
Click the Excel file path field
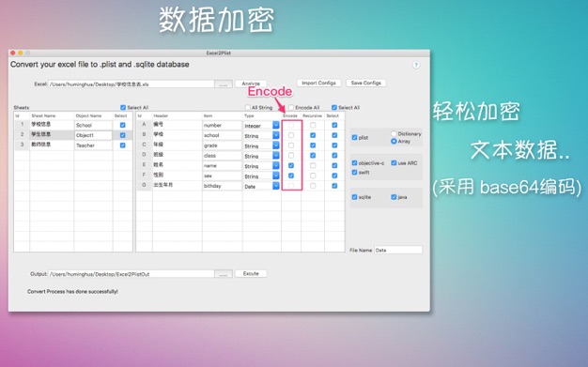(131, 84)
